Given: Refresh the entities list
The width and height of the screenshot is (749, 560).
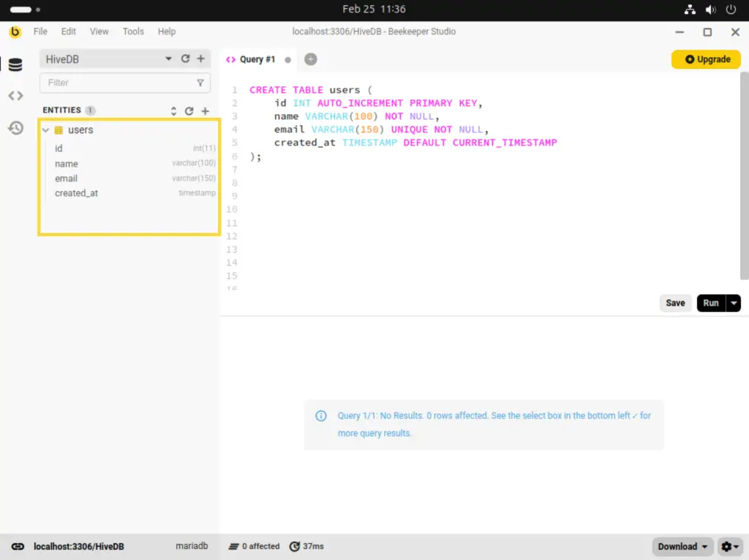Looking at the screenshot, I should (189, 110).
